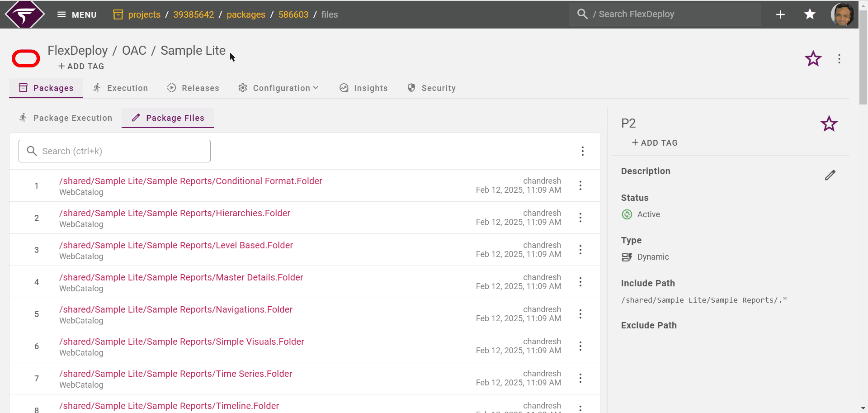Screen dimensions: 868x413
Task: Open Timeline.Folder file link
Action: (169, 406)
